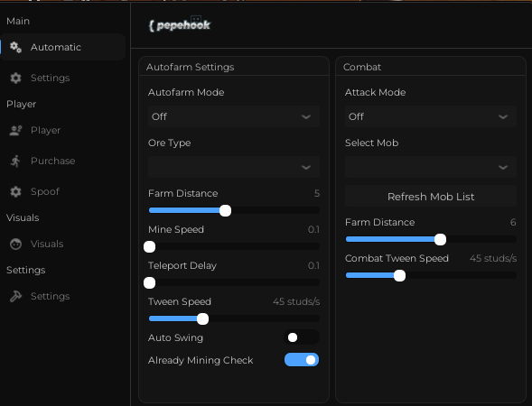Click the Settings section heading in sidebar
Image resolution: width=532 pixels, height=406 pixels.
pyautogui.click(x=26, y=270)
